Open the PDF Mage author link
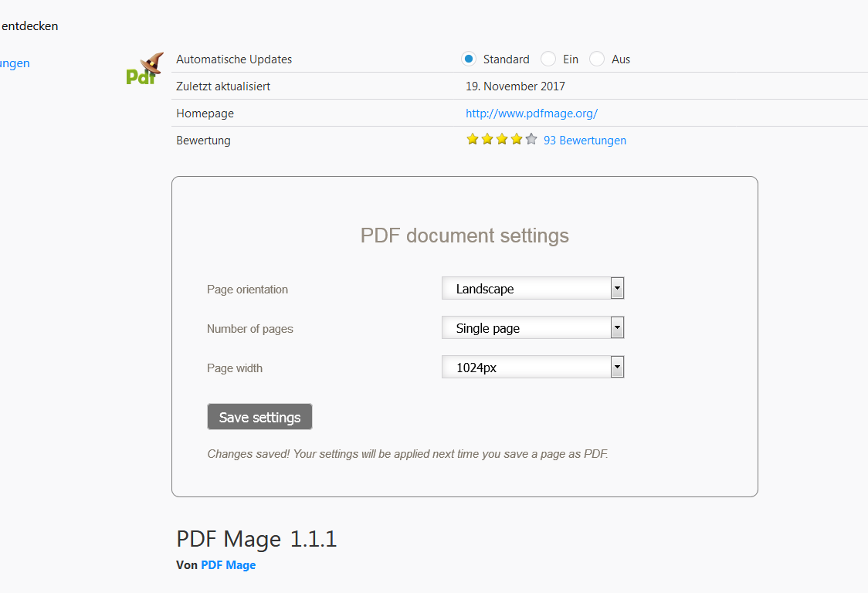The height and width of the screenshot is (593, 868). point(228,565)
